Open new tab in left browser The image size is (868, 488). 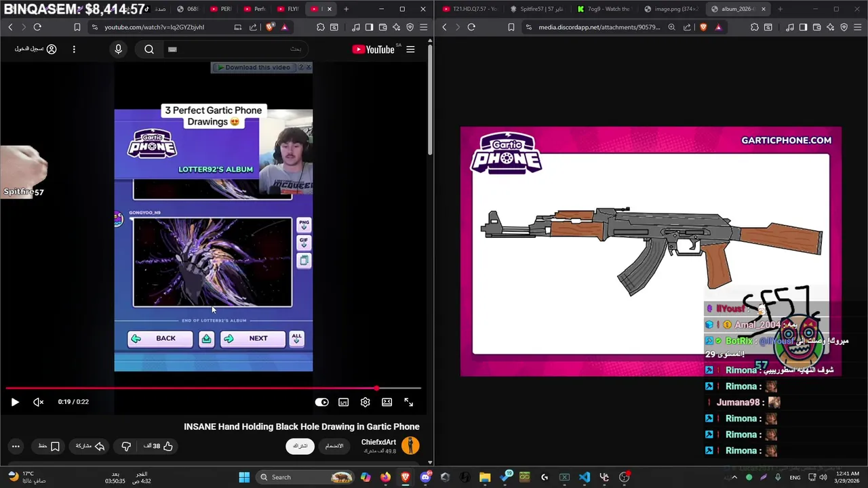[347, 9]
